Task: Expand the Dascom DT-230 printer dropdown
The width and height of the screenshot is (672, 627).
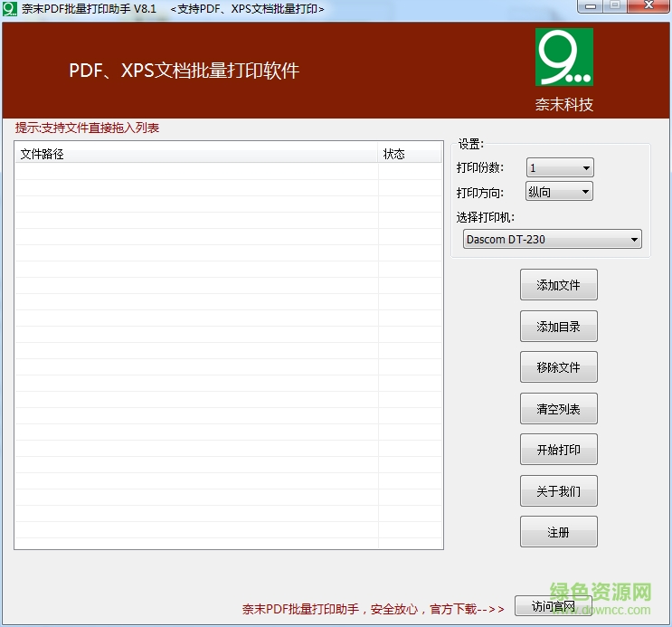Action: point(552,239)
